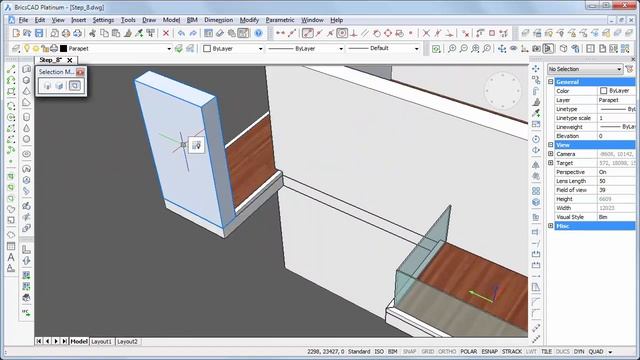640x360 pixels.
Task: Toggle QUAD in the status bar
Action: (x=596, y=351)
